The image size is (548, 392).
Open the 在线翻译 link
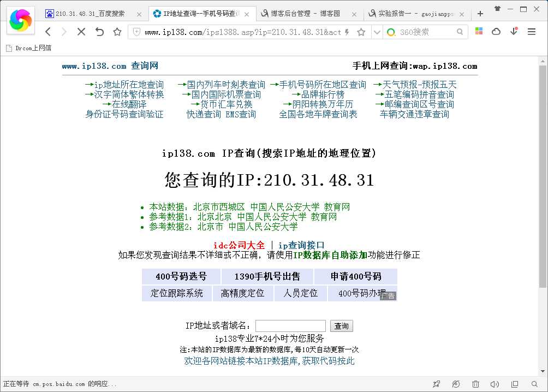coord(129,104)
